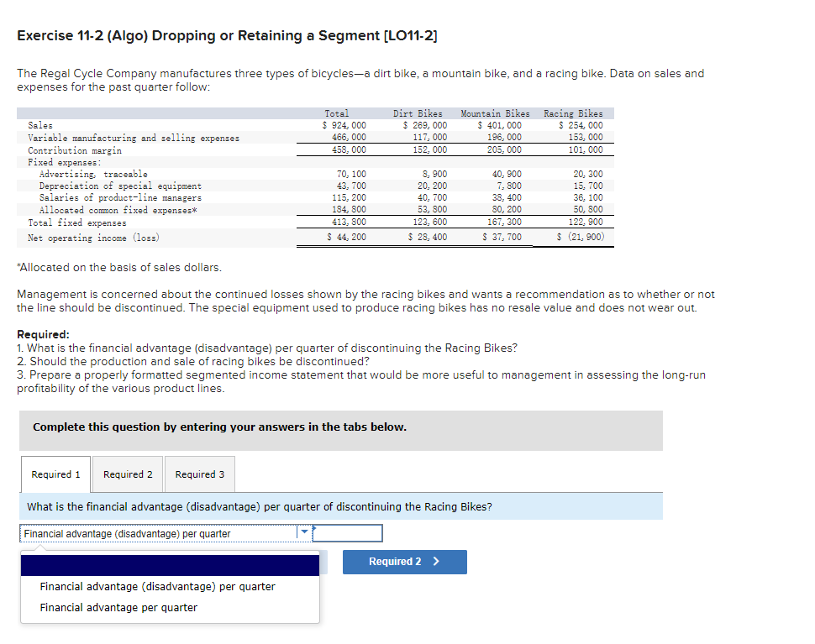The height and width of the screenshot is (644, 815).
Task: Click inside the answer amount input box
Action: coord(347,532)
